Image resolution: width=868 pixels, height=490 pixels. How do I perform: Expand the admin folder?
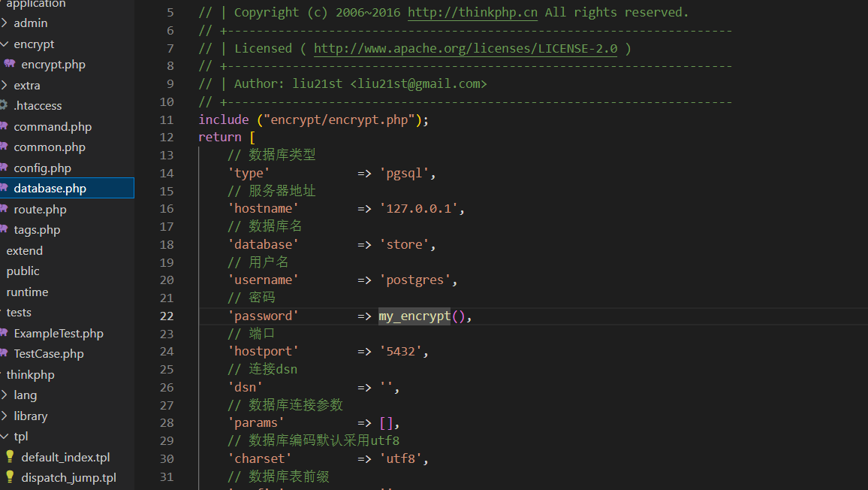tap(5, 23)
